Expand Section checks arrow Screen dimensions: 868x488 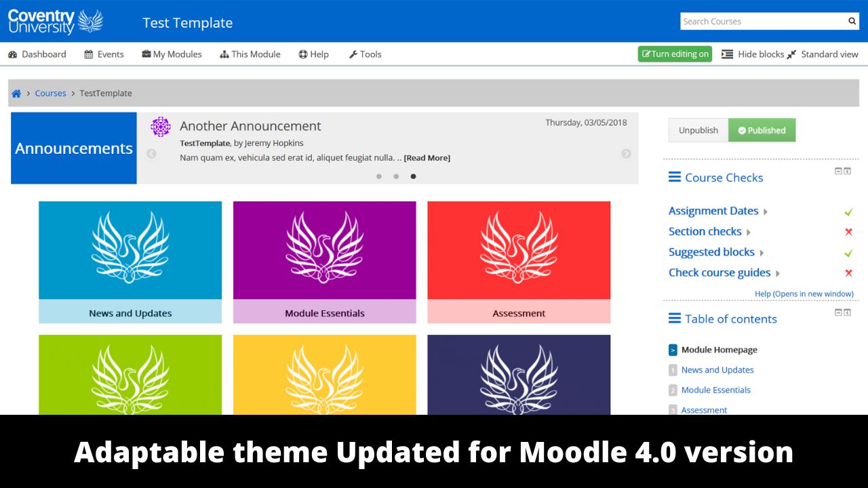pos(749,232)
